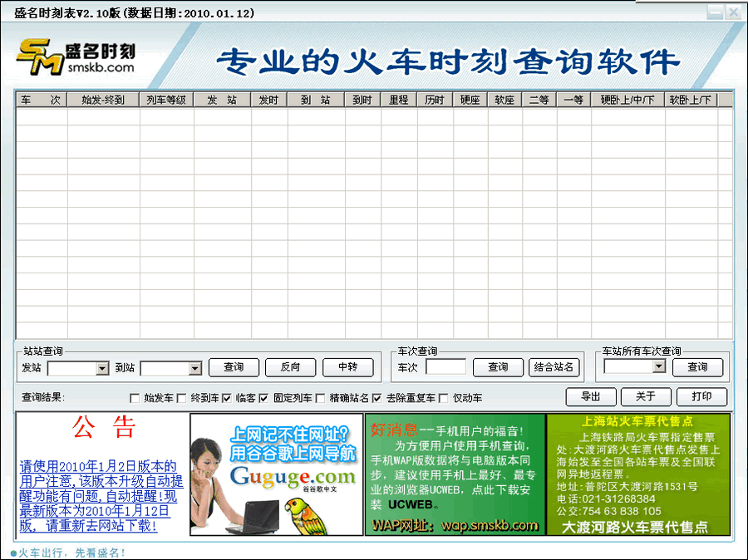
Task: Enable the 始发车 filter checkbox
Action: pos(135,397)
